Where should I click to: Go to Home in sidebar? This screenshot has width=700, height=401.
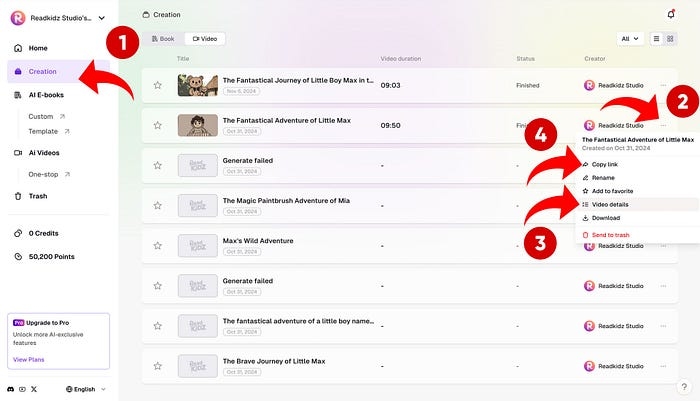37,48
